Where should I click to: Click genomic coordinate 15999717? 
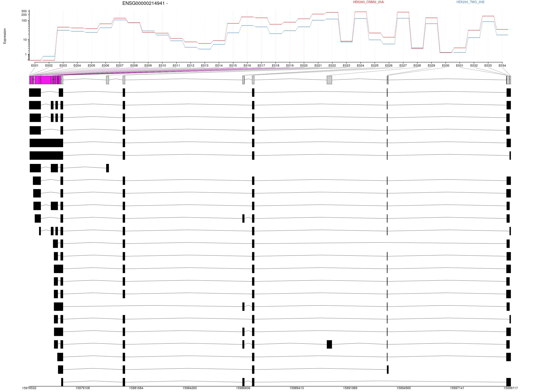pyautogui.click(x=510, y=388)
